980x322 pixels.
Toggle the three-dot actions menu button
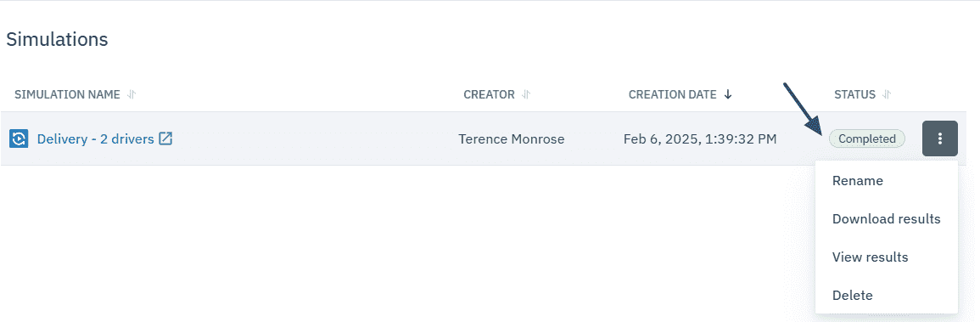(x=940, y=138)
